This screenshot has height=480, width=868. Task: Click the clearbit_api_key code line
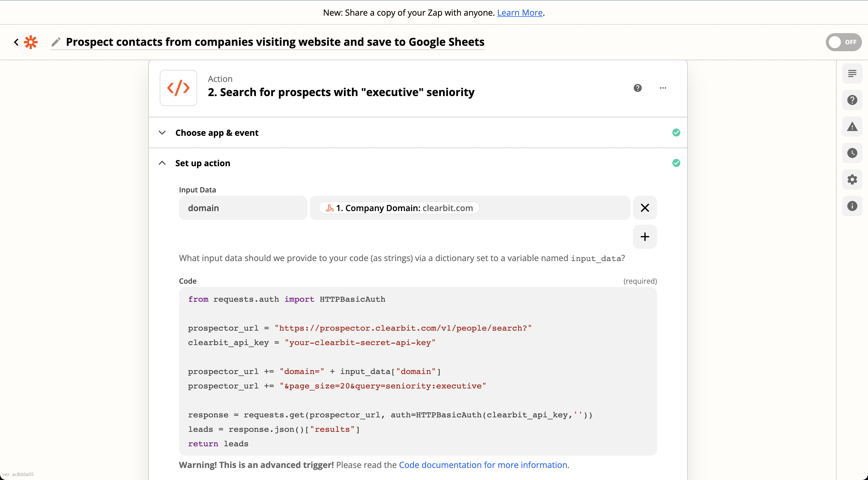click(312, 342)
